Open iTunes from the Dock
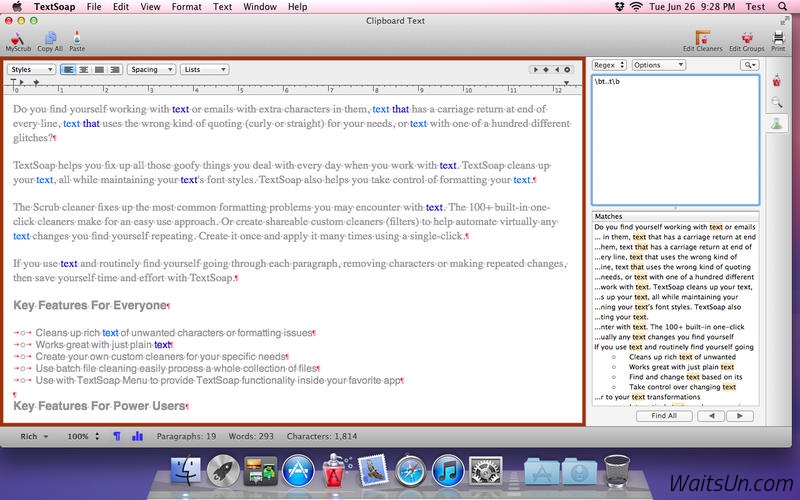This screenshot has width=800, height=500. 448,470
